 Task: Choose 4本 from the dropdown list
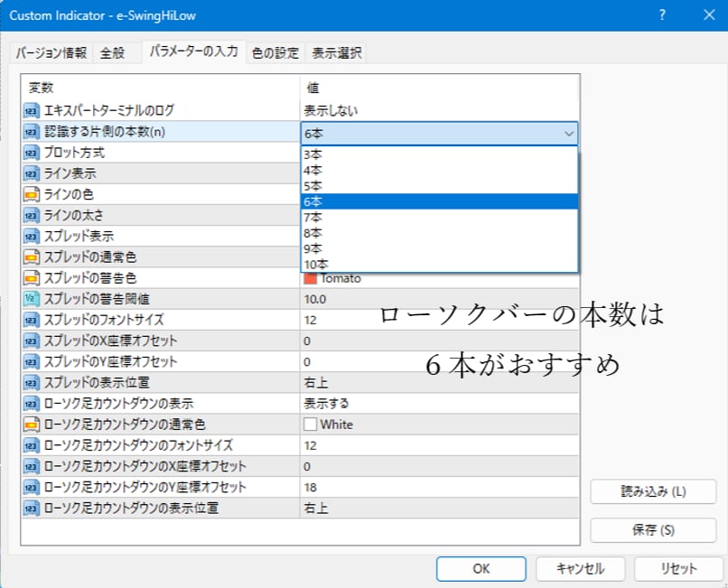(x=439, y=170)
